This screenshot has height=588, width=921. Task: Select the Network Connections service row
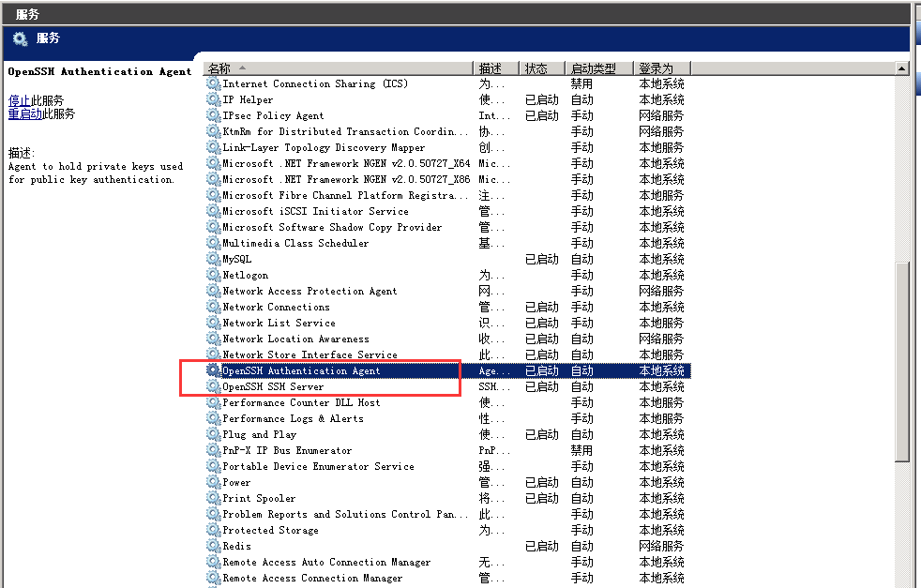(x=281, y=307)
